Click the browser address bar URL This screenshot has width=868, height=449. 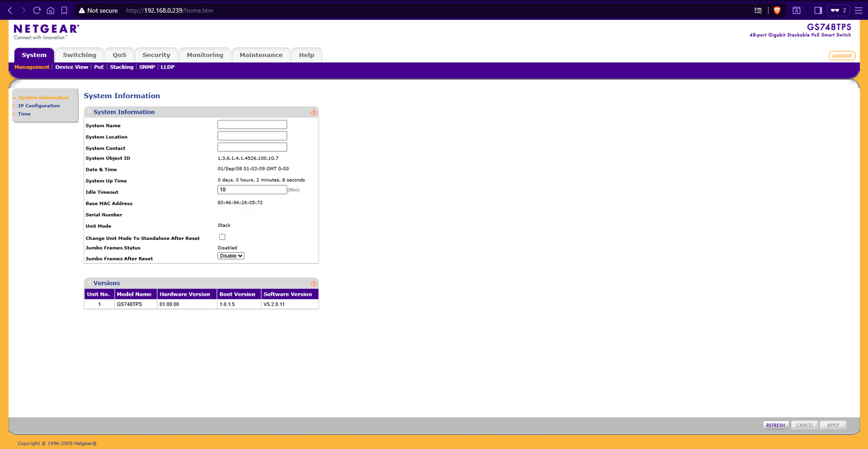[x=170, y=11]
